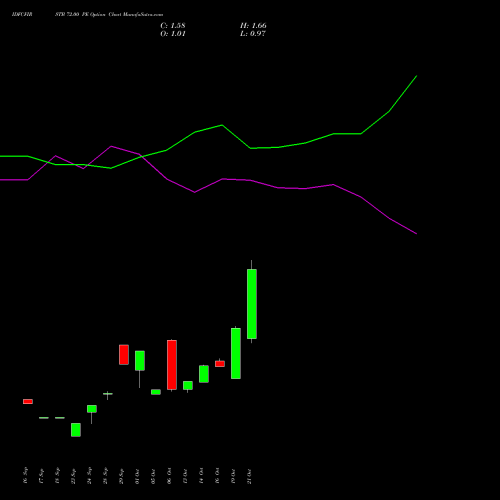
Task: Click the flat dash candle for 17 Sep
Action: (x=44, y=418)
